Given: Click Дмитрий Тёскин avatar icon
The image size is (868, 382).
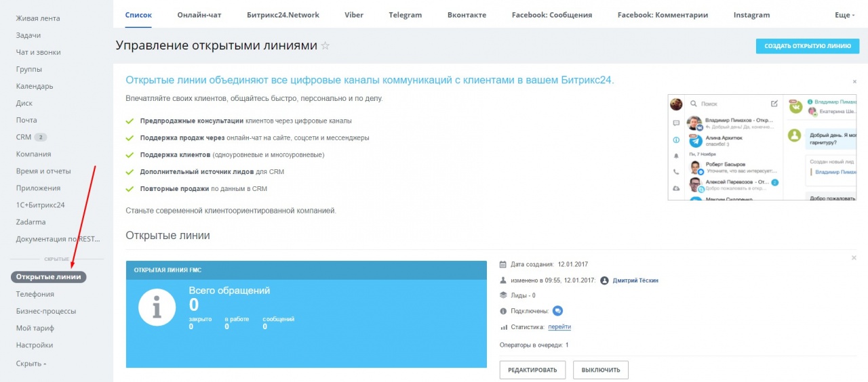Looking at the screenshot, I should (604, 280).
